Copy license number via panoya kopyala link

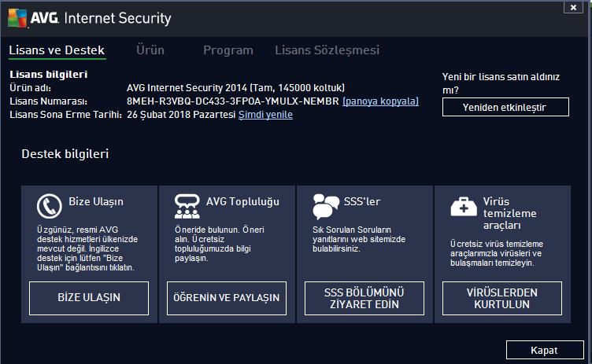[380, 101]
